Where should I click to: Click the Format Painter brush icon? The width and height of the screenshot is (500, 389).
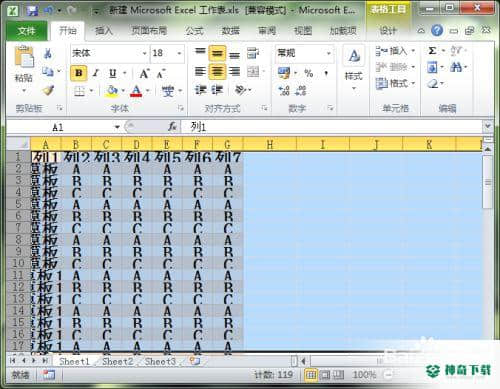tap(48, 90)
